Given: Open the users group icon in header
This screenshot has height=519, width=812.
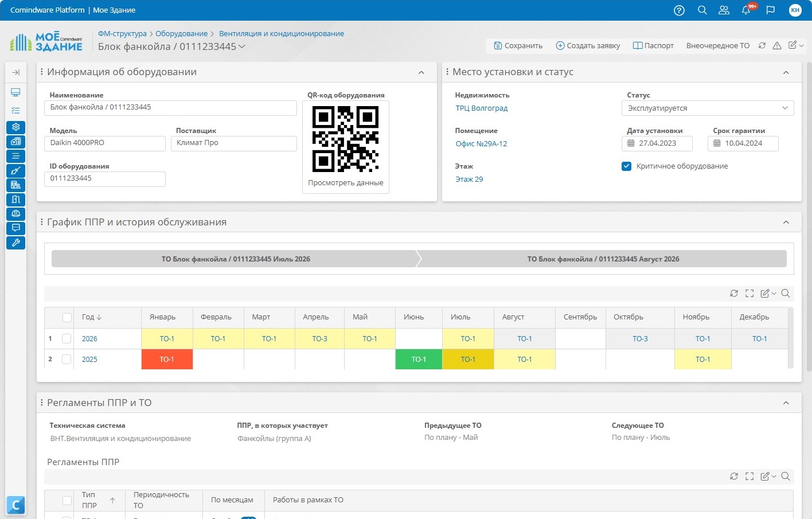Looking at the screenshot, I should pyautogui.click(x=724, y=10).
